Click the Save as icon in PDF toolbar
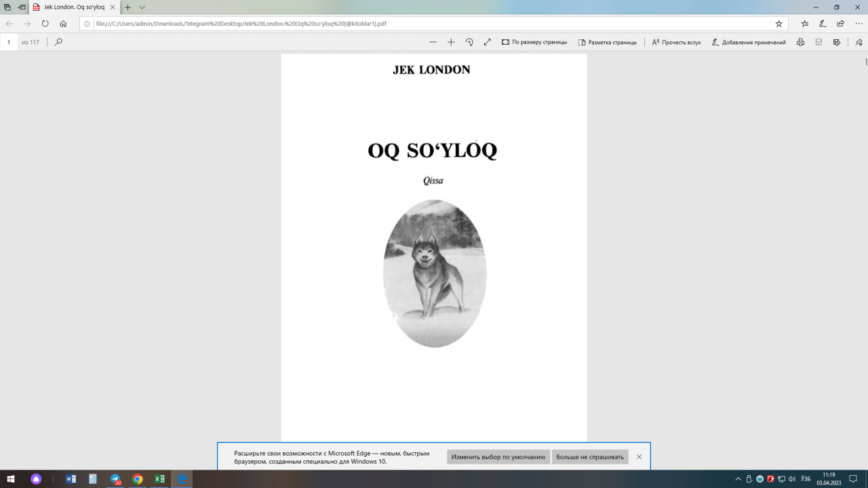Image resolution: width=868 pixels, height=488 pixels. (837, 42)
